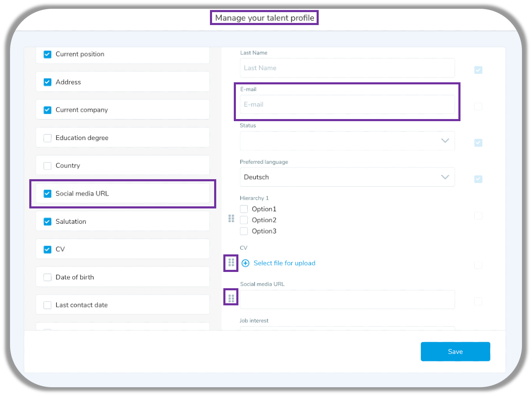Disable the Social media URL checkbox

pos(48,194)
